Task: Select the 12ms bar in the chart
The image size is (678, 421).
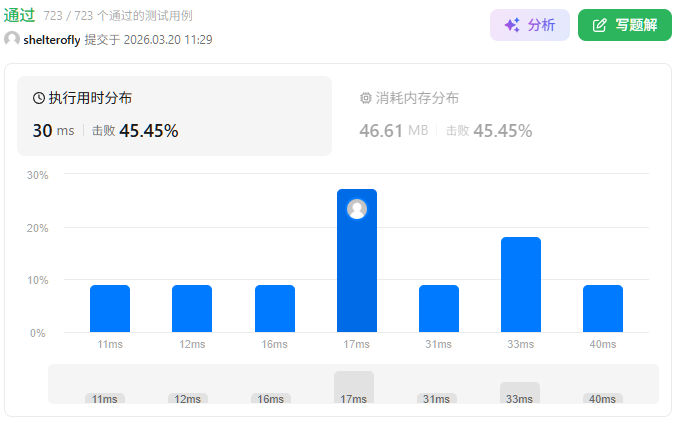Action: pos(192,309)
